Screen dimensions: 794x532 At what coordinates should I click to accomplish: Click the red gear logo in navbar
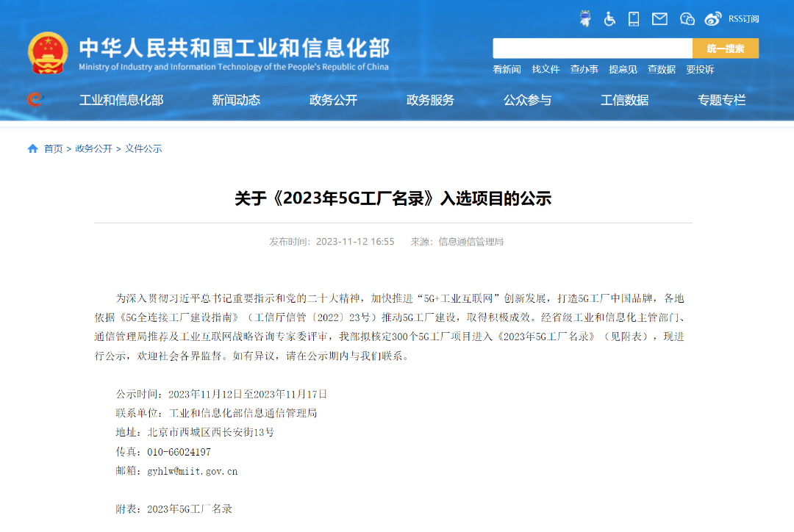pos(35,99)
